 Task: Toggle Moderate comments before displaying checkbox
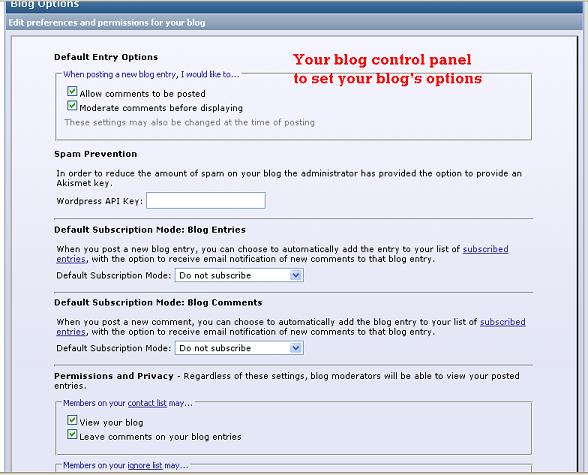point(72,106)
